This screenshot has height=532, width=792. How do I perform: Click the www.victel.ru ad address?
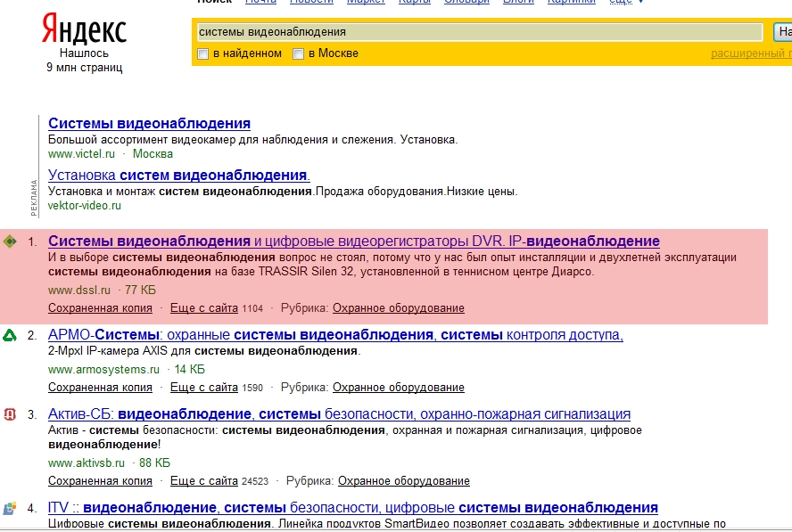point(81,154)
